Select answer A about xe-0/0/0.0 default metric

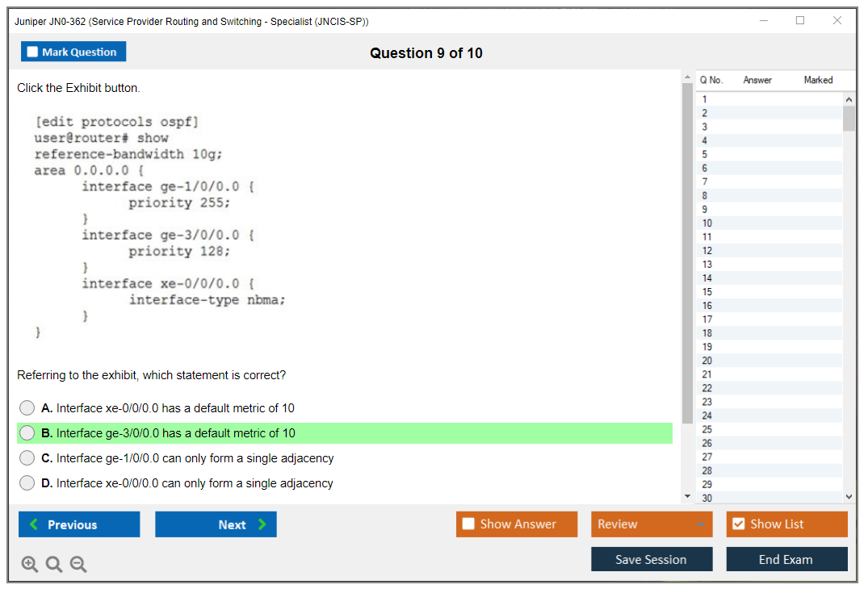pyautogui.click(x=27, y=408)
